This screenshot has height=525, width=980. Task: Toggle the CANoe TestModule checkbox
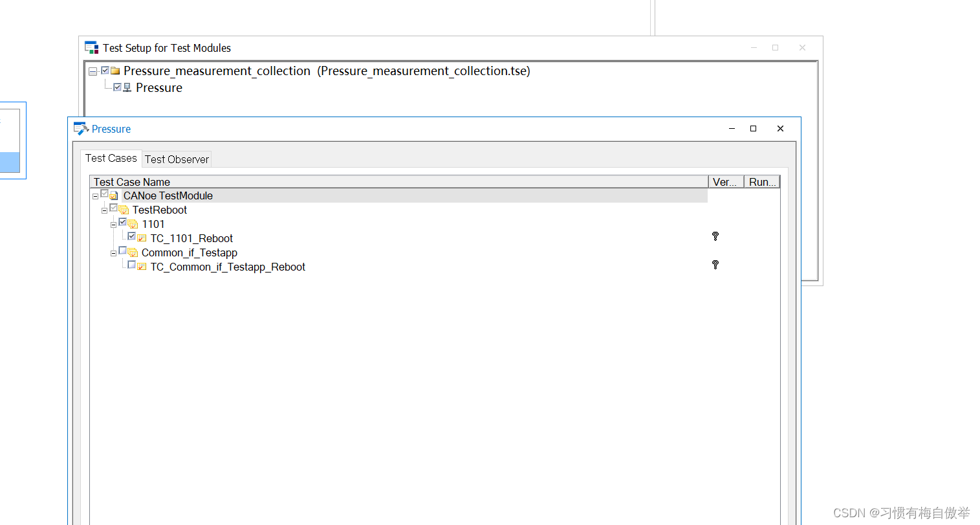(104, 194)
